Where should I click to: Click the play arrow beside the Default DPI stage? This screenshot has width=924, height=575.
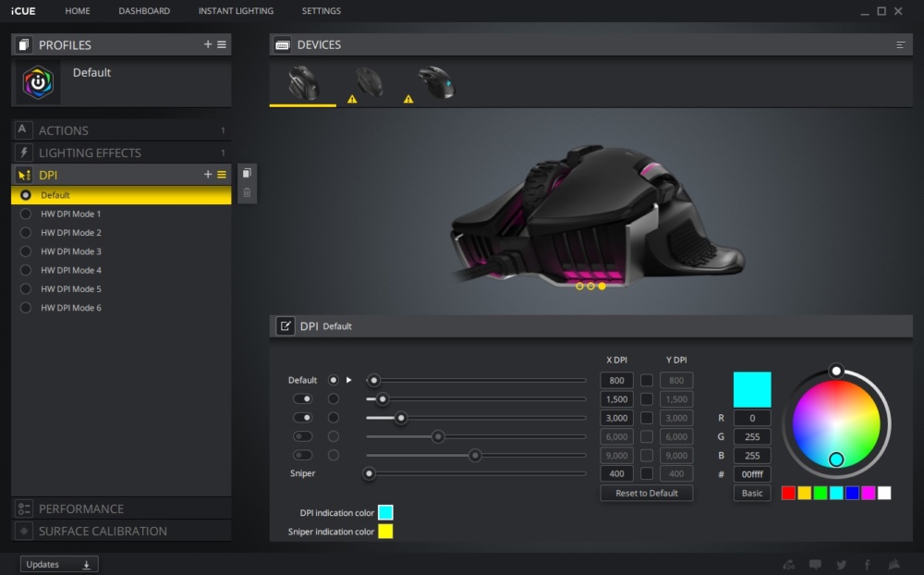[349, 380]
